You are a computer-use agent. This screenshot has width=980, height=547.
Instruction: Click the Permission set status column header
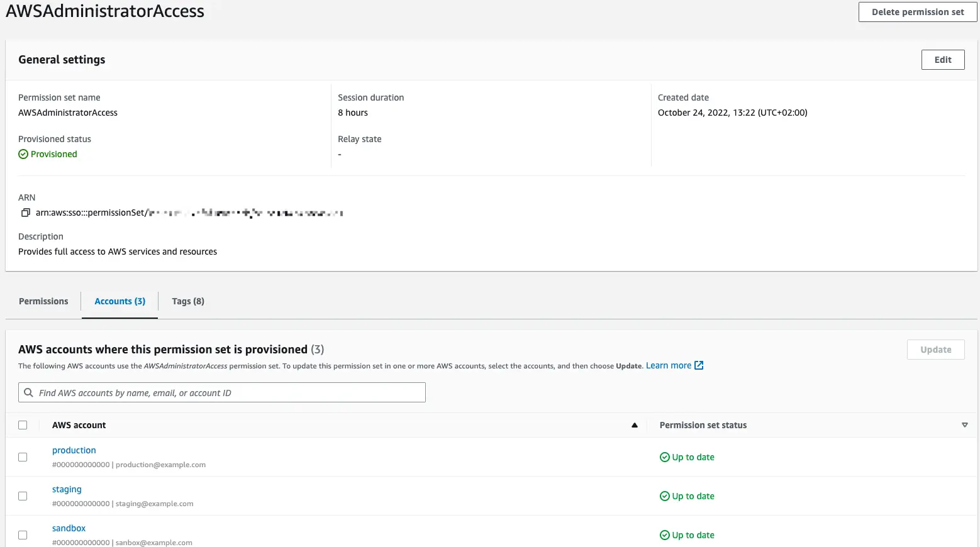703,425
